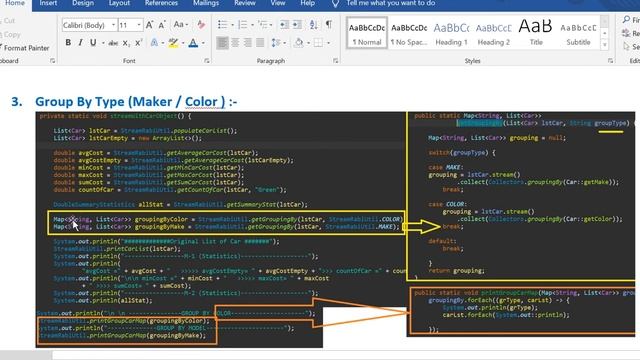Image resolution: width=640 pixels, height=360 pixels.
Task: Open Numbering dropdown arrow
Action: pyautogui.click(x=252, y=25)
